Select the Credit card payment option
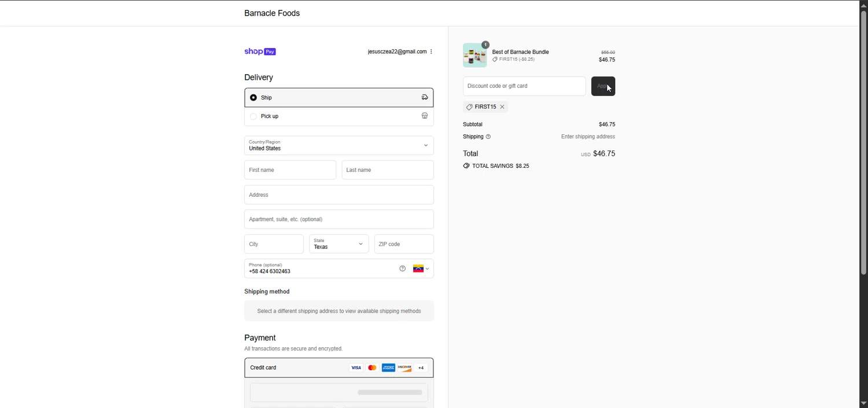Screen dimensions: 868x408 click(x=339, y=367)
